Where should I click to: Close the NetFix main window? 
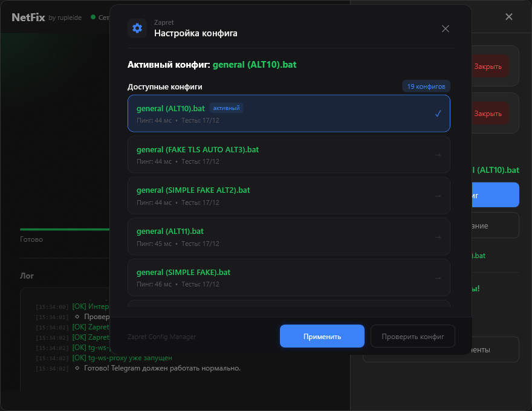tap(508, 16)
